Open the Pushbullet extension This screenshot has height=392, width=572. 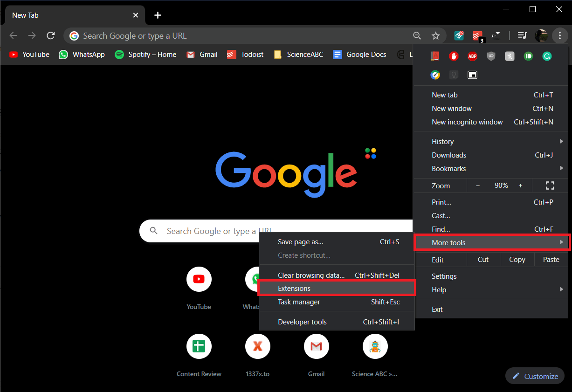tap(528, 56)
